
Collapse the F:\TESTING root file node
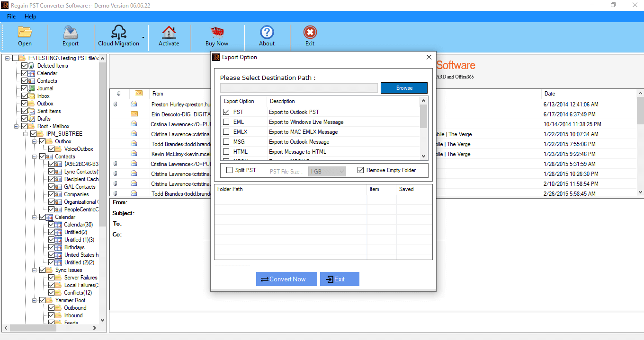(8, 58)
